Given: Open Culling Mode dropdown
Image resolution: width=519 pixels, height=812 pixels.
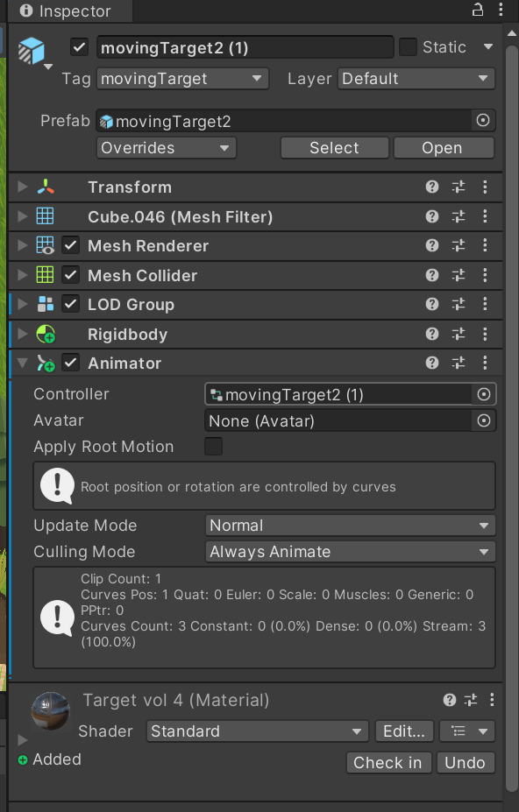Looking at the screenshot, I should coord(351,552).
